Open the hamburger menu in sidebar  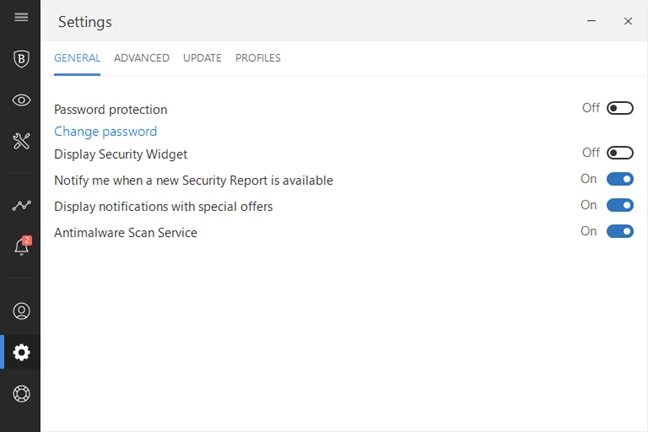(x=20, y=17)
